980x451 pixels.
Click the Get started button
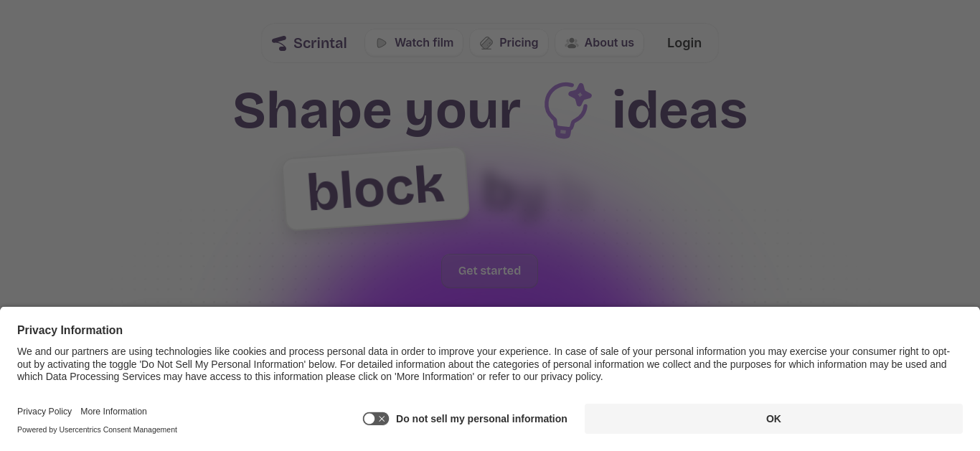pos(489,271)
